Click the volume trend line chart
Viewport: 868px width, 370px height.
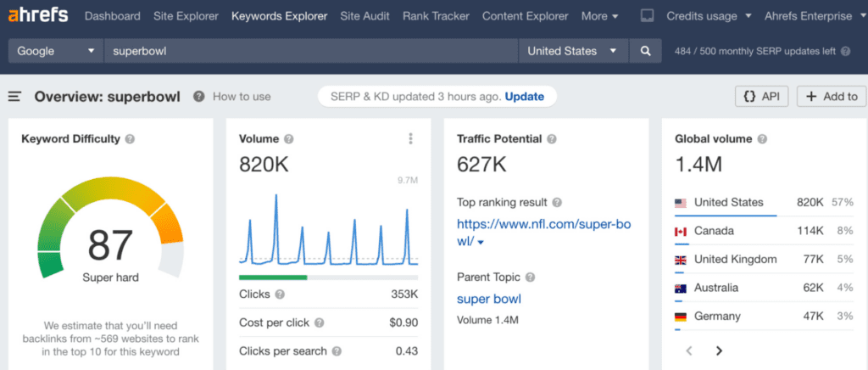pos(328,230)
